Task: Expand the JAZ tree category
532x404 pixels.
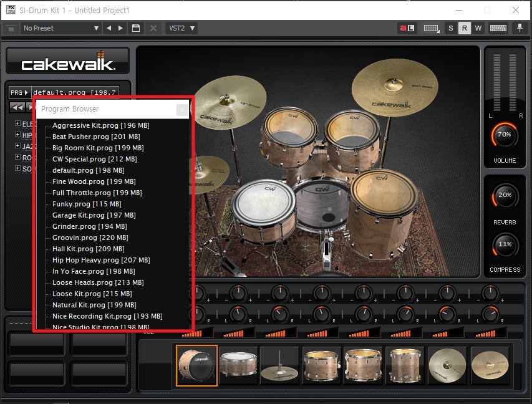Action: 17,146
